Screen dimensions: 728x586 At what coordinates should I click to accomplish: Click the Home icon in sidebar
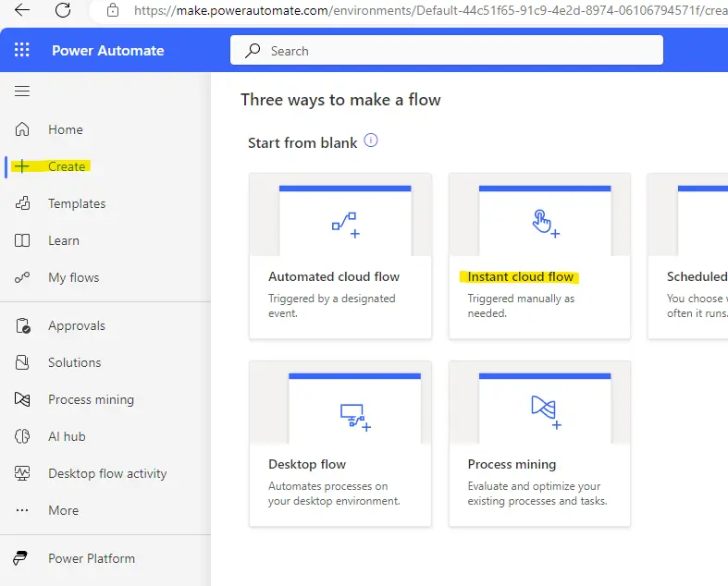23,129
